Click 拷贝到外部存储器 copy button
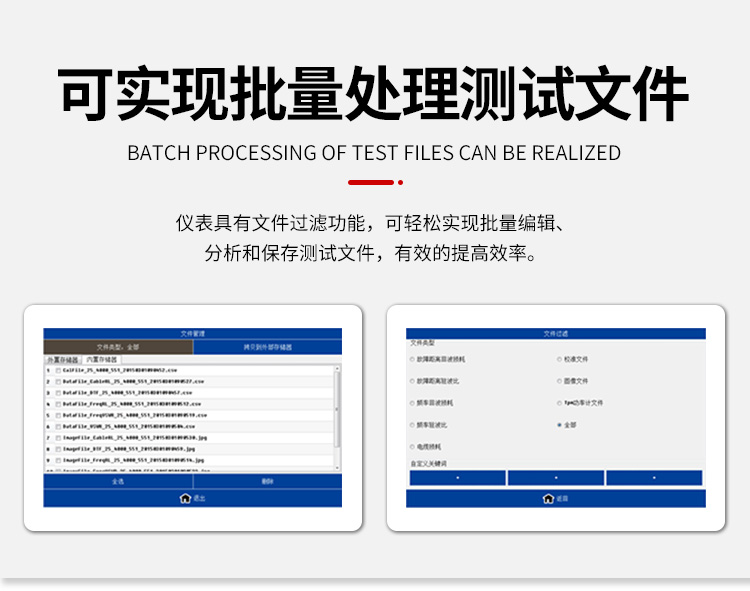The height and width of the screenshot is (591, 750). 267,347
